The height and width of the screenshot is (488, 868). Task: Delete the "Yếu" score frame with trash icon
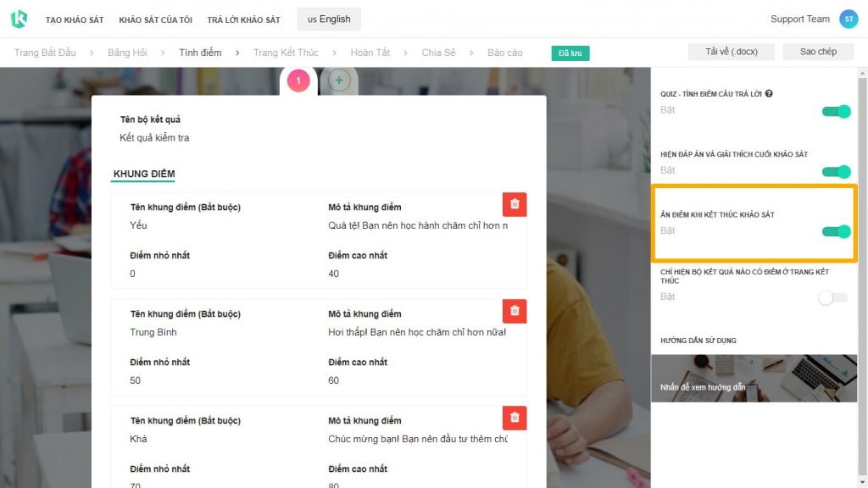click(x=514, y=204)
